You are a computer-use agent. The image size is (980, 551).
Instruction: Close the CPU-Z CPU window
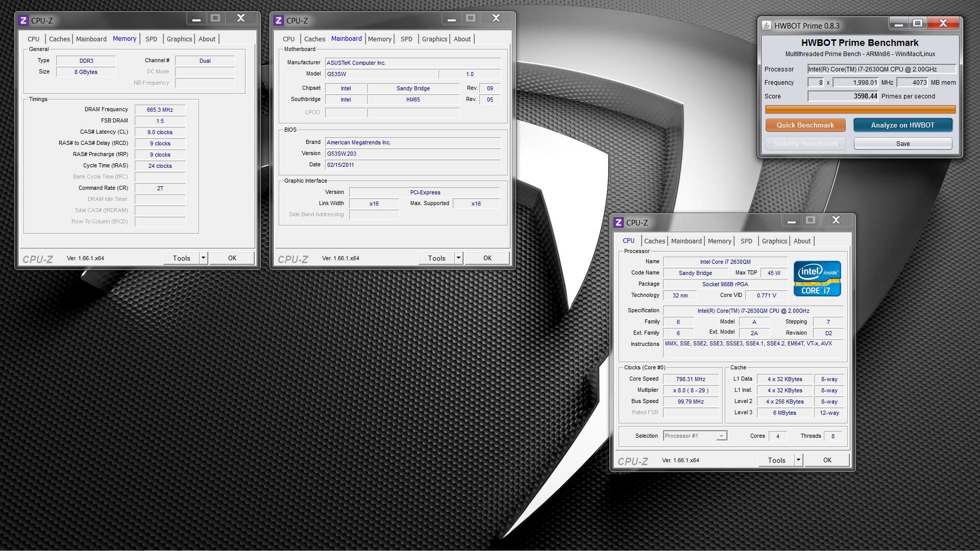[x=836, y=220]
